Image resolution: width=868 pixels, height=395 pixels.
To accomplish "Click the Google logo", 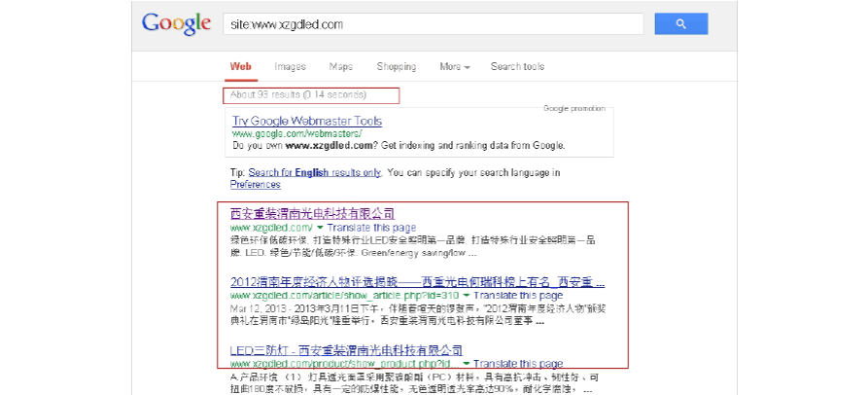I will point(176,23).
